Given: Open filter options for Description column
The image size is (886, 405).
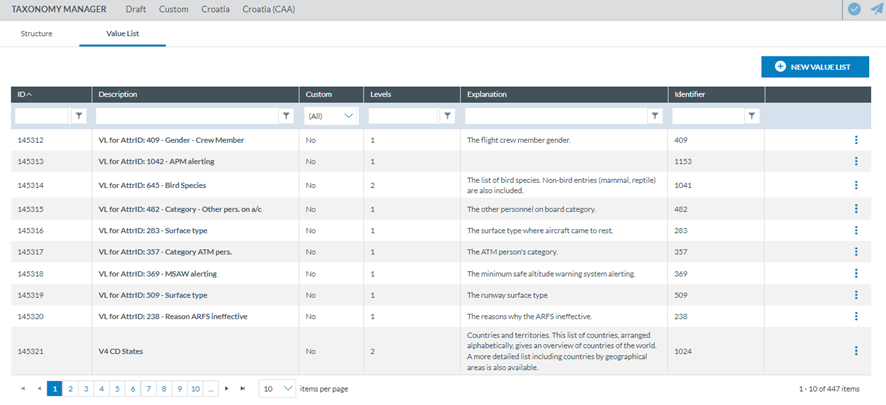Looking at the screenshot, I should (286, 116).
